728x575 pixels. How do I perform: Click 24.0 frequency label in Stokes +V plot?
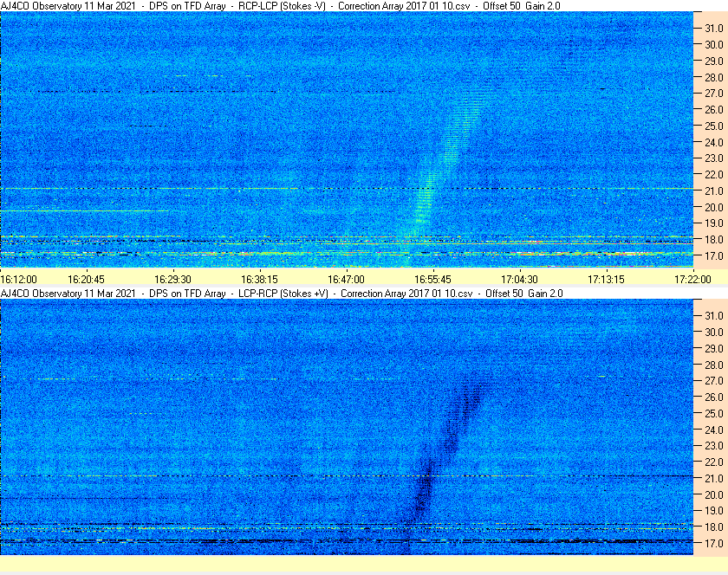714,430
